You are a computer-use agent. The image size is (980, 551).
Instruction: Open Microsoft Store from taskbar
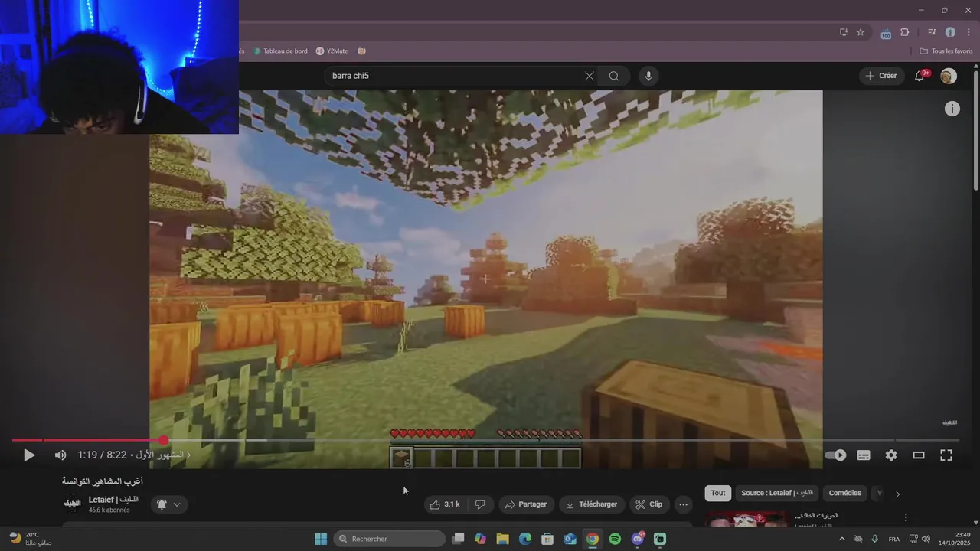[547, 539]
